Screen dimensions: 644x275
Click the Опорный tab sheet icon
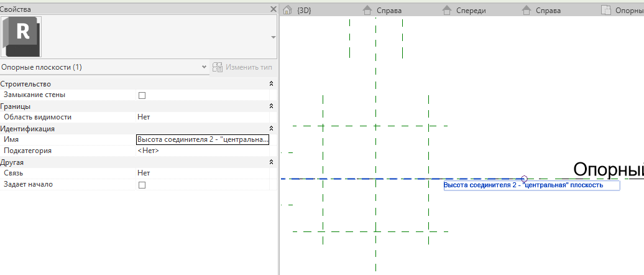coord(605,10)
